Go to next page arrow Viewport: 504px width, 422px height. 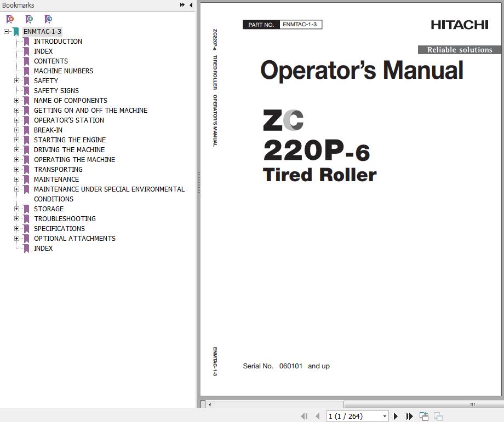coord(396,416)
